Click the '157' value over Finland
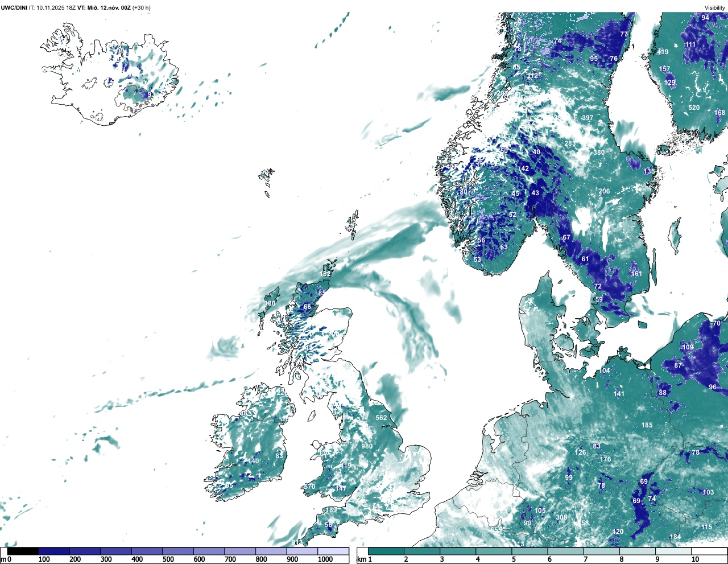Viewport: 728px width, 564px height. tap(665, 69)
